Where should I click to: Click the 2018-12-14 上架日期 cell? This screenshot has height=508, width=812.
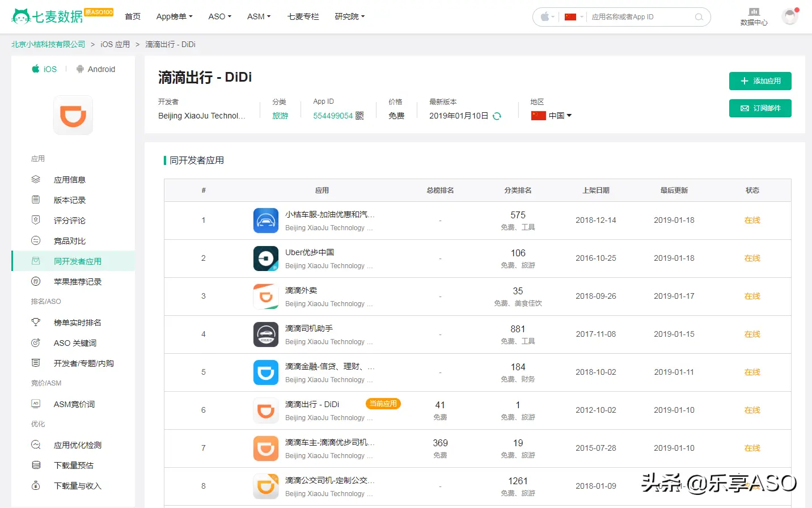[x=595, y=221]
